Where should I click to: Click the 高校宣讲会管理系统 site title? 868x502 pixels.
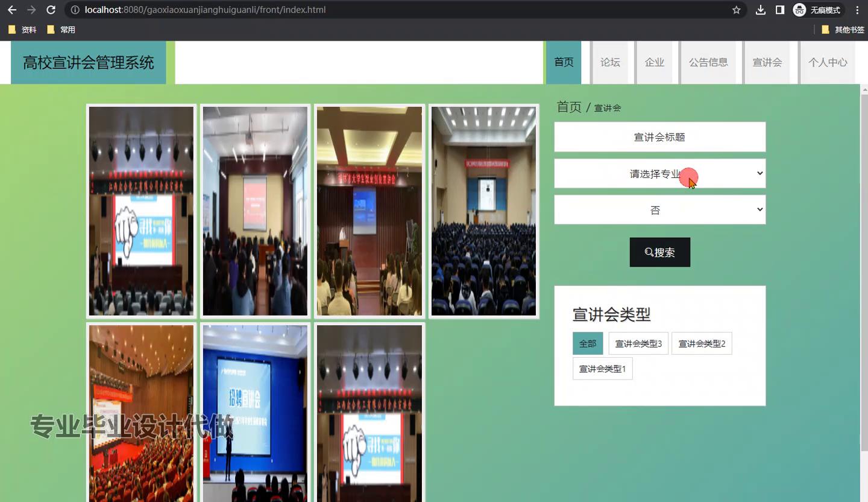pyautogui.click(x=89, y=62)
